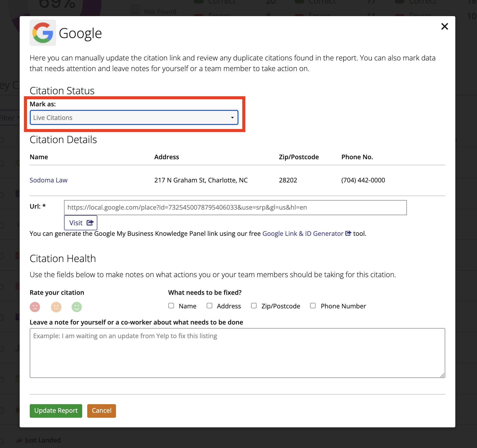Check the Phone Number checkbox

(x=313, y=305)
